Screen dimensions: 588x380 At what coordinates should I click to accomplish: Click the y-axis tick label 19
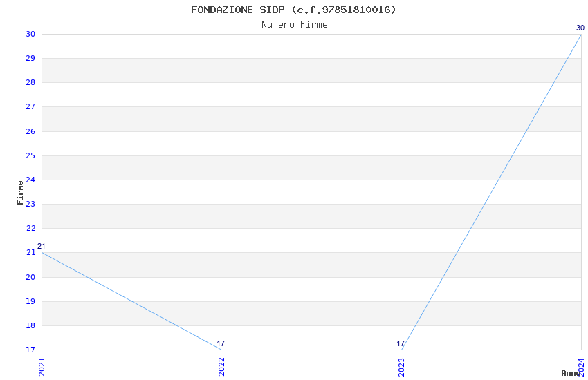30,301
